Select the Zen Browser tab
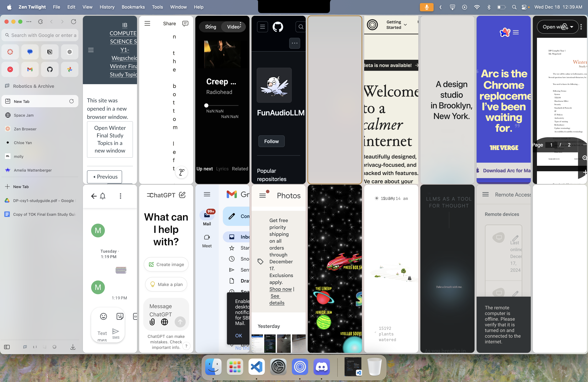This screenshot has height=382, width=588. pyautogui.click(x=40, y=129)
